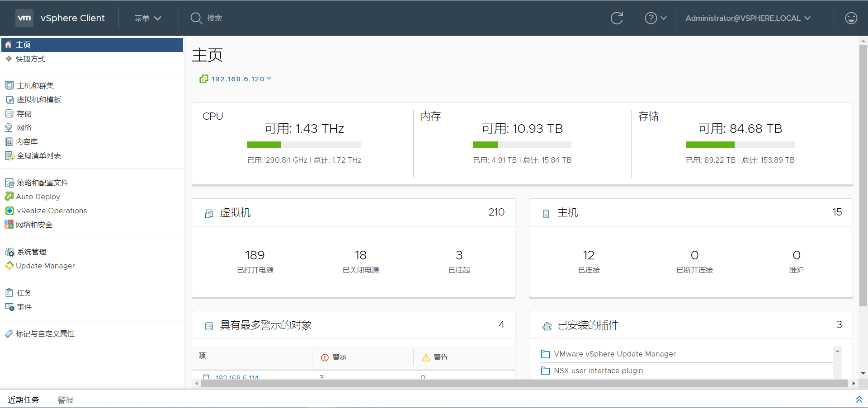868x408 pixels.
Task: Click the vCenter server icon near 192.168.6.120
Action: 204,79
